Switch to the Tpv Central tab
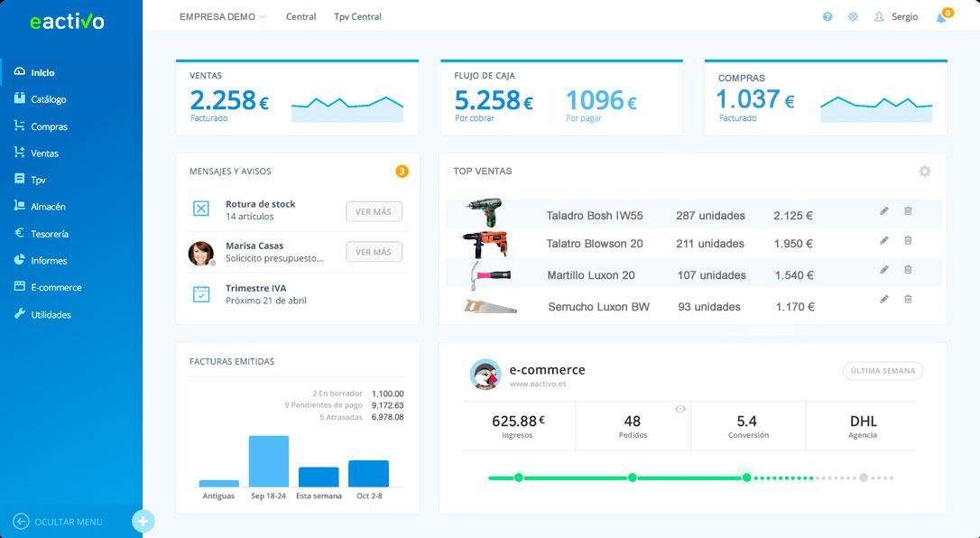Screen dimensions: 980x538 click(357, 17)
